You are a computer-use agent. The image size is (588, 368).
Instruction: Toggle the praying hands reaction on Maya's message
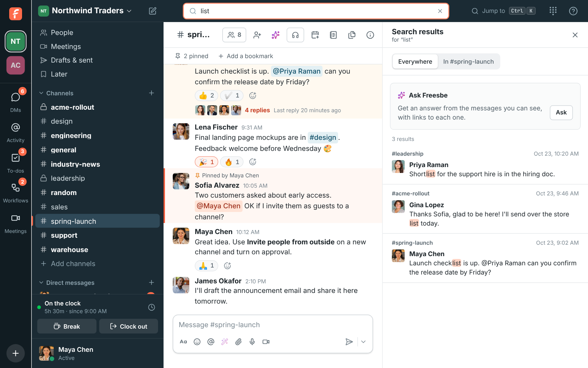click(x=207, y=266)
